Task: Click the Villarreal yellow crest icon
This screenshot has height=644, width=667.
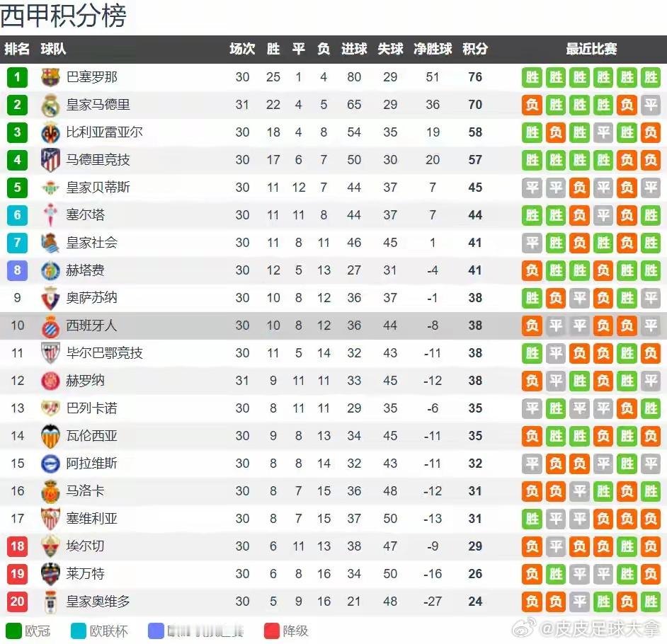Action: point(50,132)
